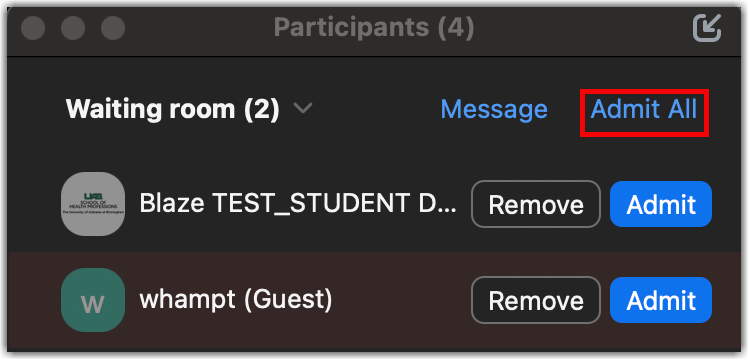Collapse the Waiting room chevron
The image size is (749, 360).
(x=303, y=109)
